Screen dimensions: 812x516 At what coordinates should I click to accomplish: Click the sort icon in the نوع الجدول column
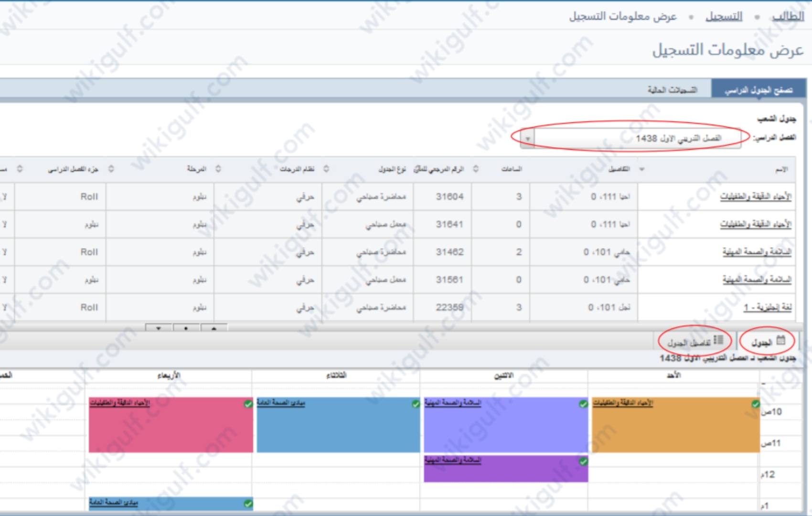coord(326,169)
